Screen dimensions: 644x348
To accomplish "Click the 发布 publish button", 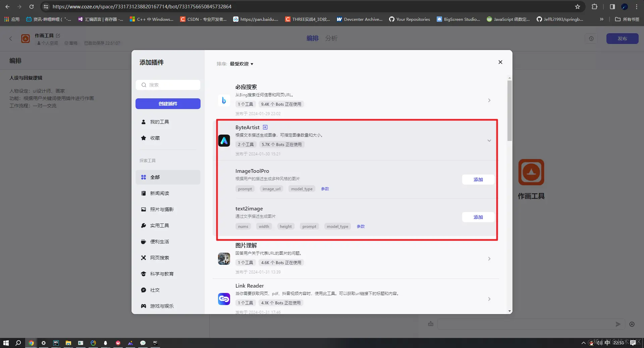I will [x=622, y=39].
